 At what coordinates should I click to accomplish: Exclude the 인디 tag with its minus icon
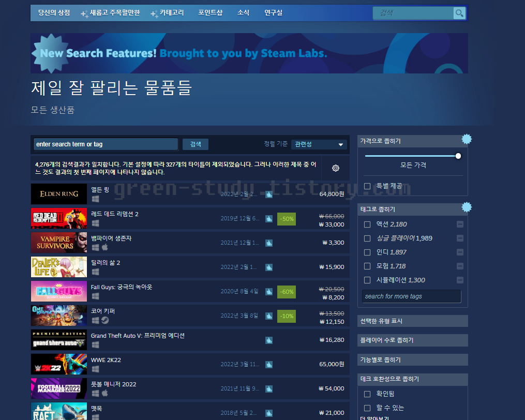[460, 252]
